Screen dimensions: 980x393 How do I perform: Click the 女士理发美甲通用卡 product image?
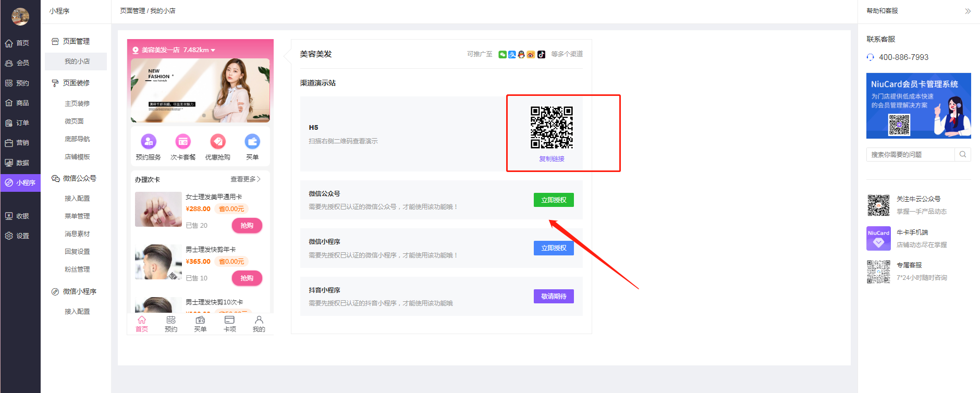158,210
